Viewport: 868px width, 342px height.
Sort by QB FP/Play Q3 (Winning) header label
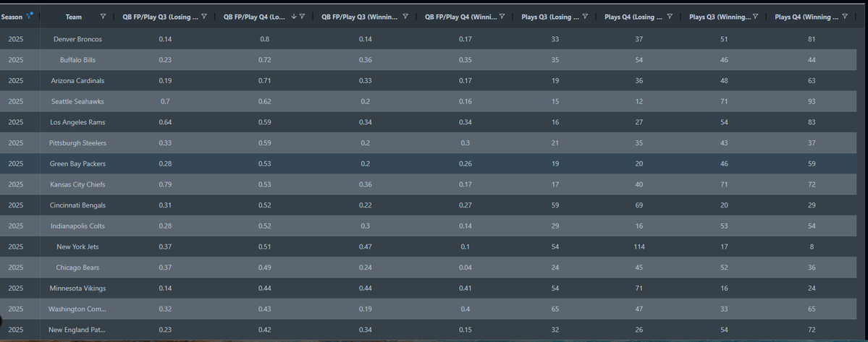[x=359, y=17]
